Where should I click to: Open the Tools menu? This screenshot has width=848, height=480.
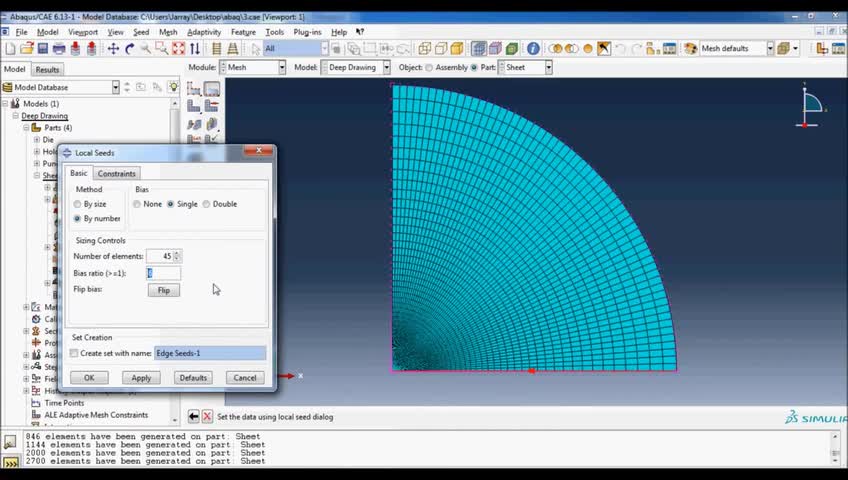(275, 32)
